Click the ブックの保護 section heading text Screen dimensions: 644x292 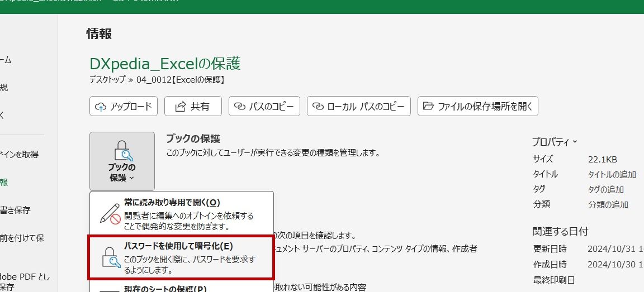point(193,138)
